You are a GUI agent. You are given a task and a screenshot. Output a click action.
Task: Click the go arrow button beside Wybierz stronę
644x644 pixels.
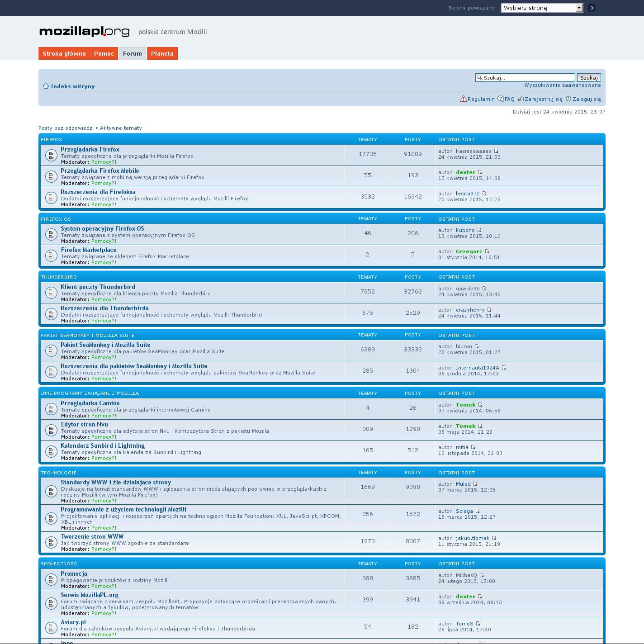tap(592, 8)
